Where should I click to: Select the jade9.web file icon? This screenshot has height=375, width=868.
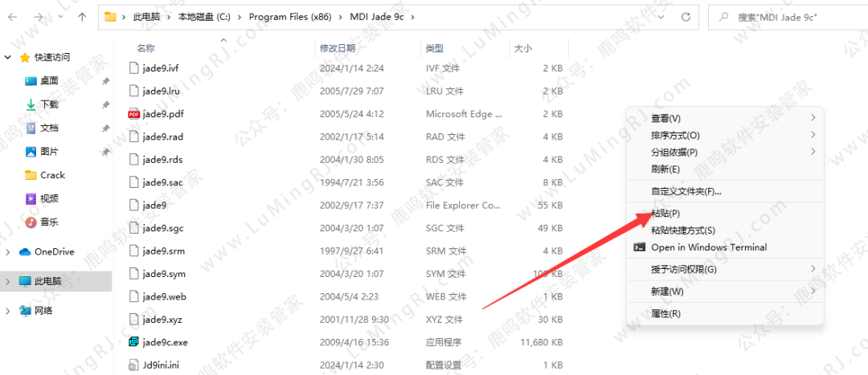(133, 296)
